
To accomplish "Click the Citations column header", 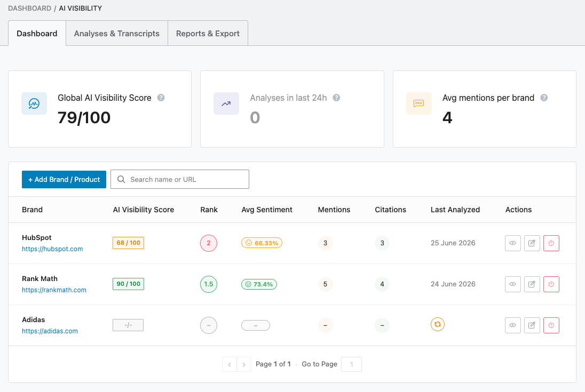I will point(390,210).
